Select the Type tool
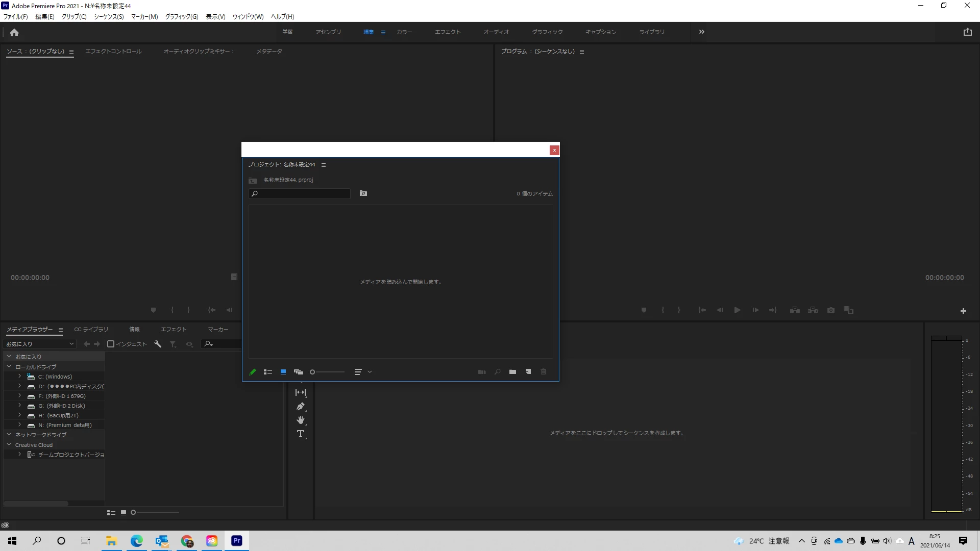980x551 pixels. (300, 434)
